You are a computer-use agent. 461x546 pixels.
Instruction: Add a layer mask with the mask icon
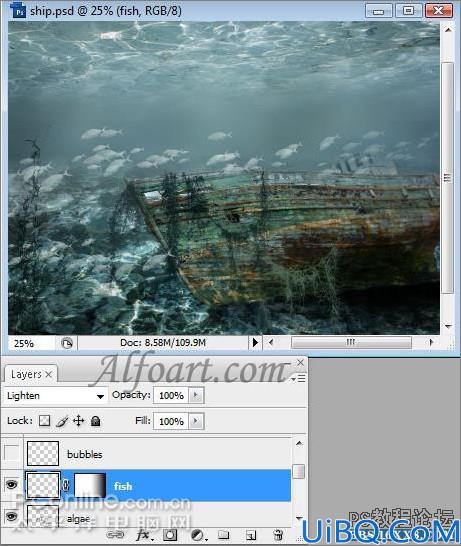[x=170, y=535]
